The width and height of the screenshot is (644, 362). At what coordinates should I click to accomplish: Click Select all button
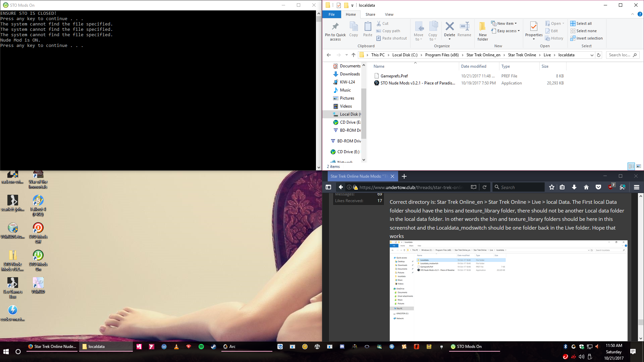tap(584, 23)
